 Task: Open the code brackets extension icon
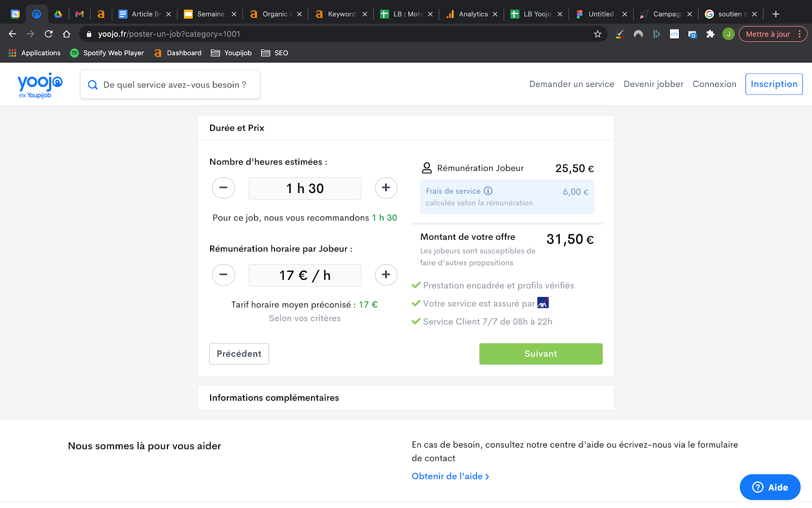pos(674,34)
